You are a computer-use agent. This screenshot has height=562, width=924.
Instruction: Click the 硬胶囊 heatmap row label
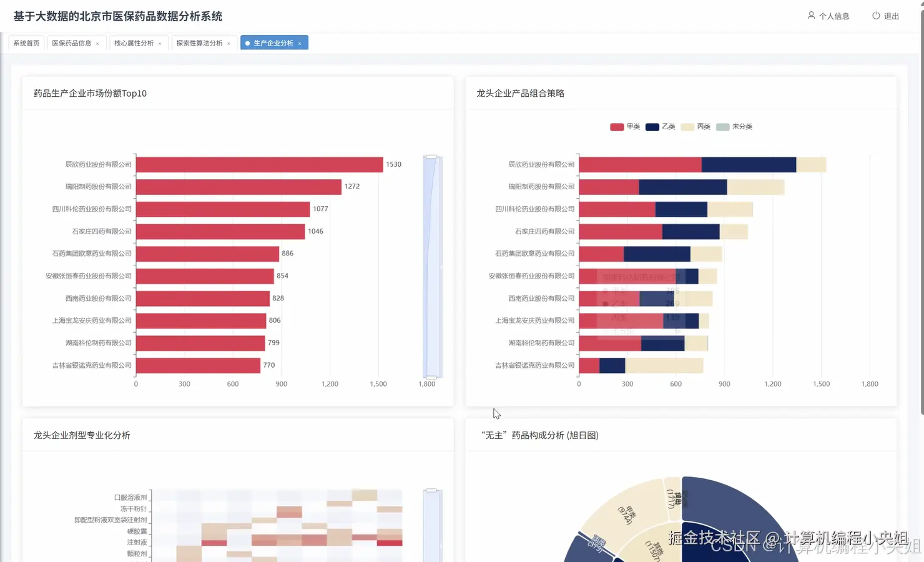[137, 531]
